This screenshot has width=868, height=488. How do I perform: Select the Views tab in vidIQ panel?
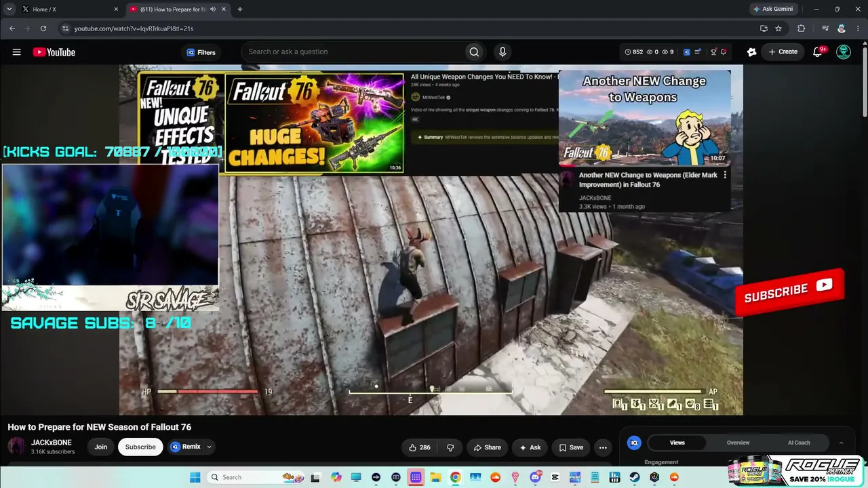(x=677, y=443)
